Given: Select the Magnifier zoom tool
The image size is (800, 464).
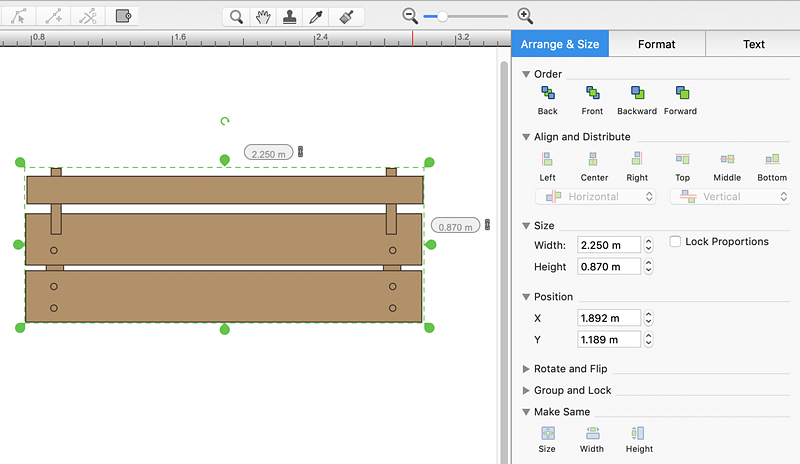Looking at the screenshot, I should (x=236, y=17).
